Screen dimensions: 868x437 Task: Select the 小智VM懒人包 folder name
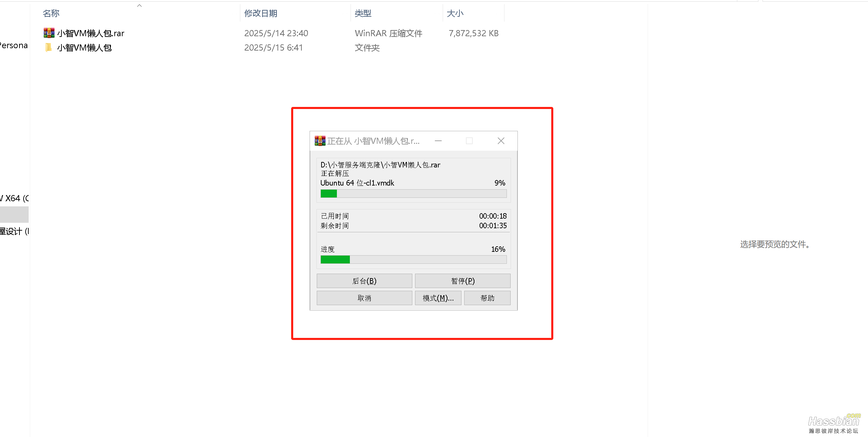point(84,48)
